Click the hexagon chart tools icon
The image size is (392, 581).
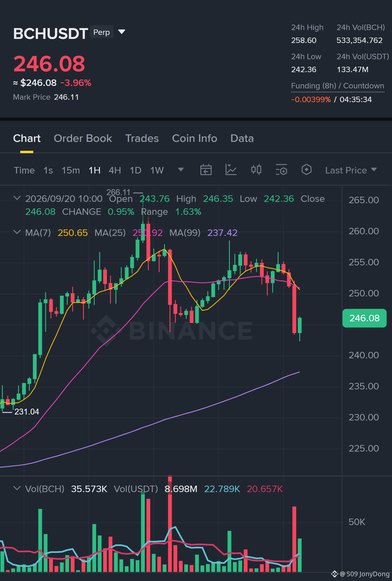coord(307,170)
